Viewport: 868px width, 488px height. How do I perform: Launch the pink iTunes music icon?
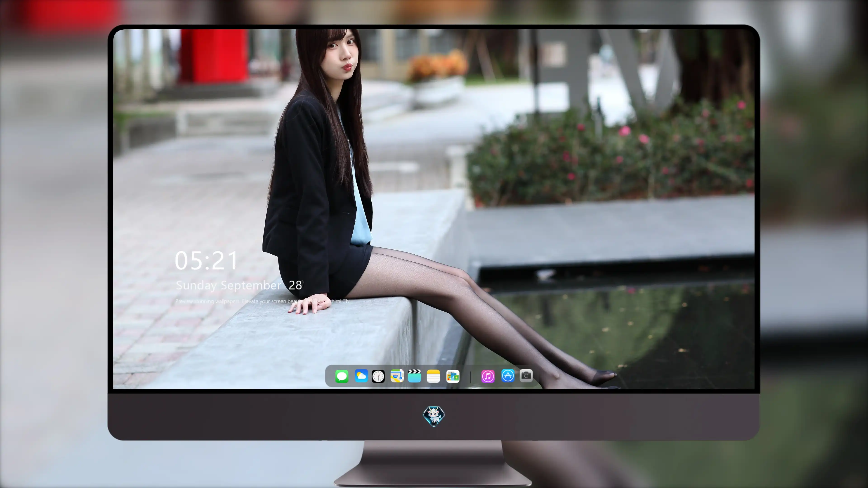coord(488,376)
